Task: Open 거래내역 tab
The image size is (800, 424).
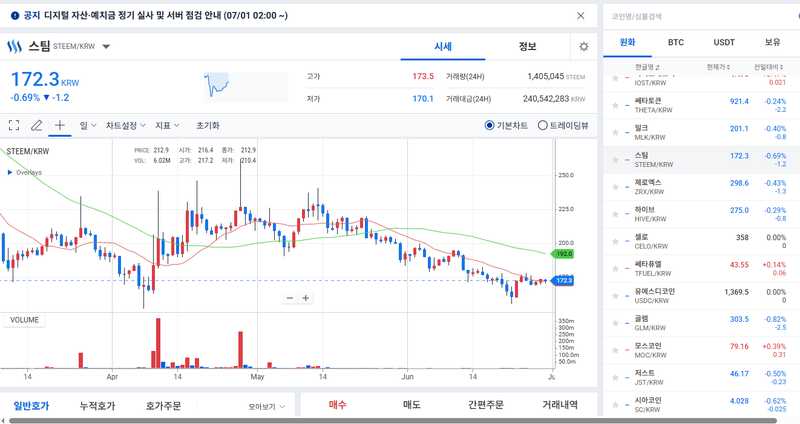Action: coord(560,405)
